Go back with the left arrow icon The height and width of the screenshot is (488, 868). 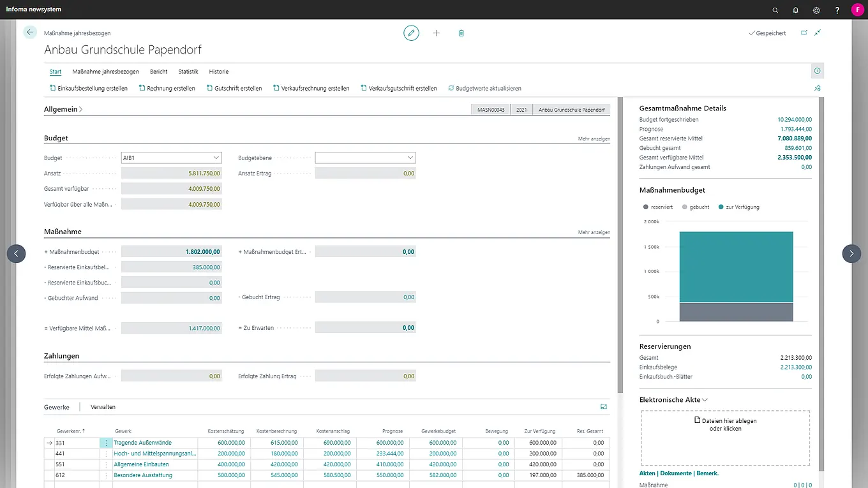[x=30, y=33]
